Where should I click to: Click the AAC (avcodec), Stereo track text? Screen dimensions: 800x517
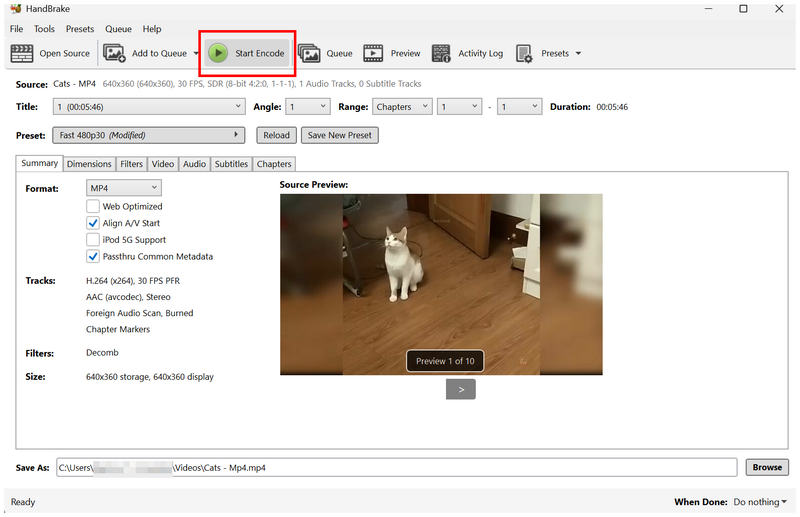[x=129, y=297]
